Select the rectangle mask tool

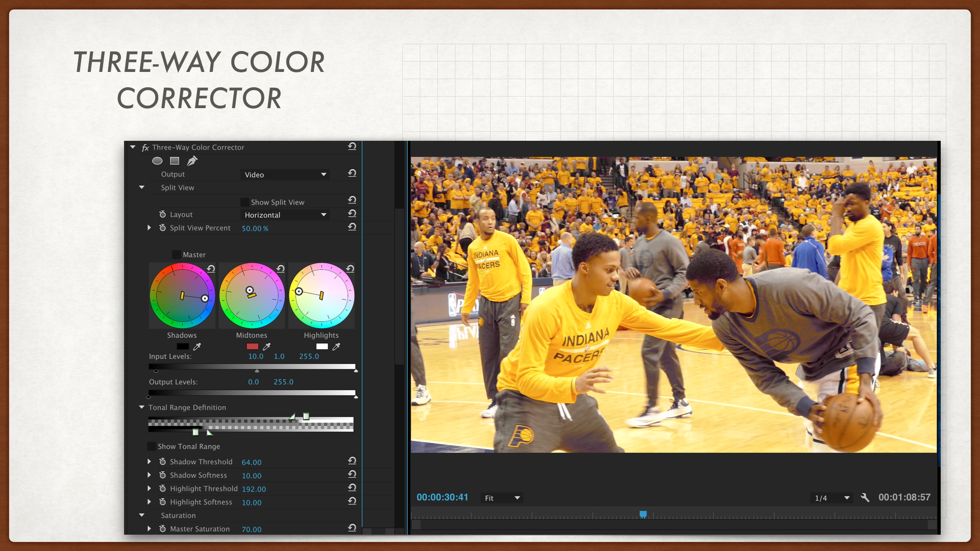(x=175, y=161)
